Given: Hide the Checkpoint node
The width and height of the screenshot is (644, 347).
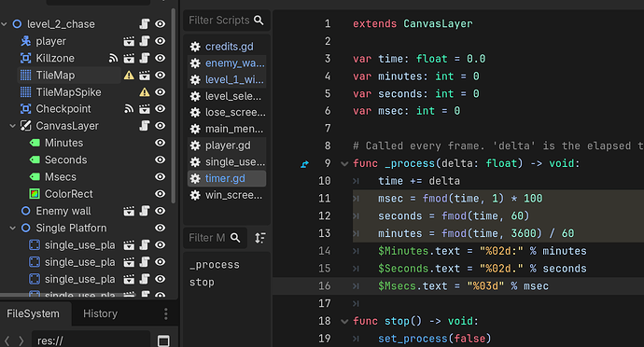Looking at the screenshot, I should 161,109.
